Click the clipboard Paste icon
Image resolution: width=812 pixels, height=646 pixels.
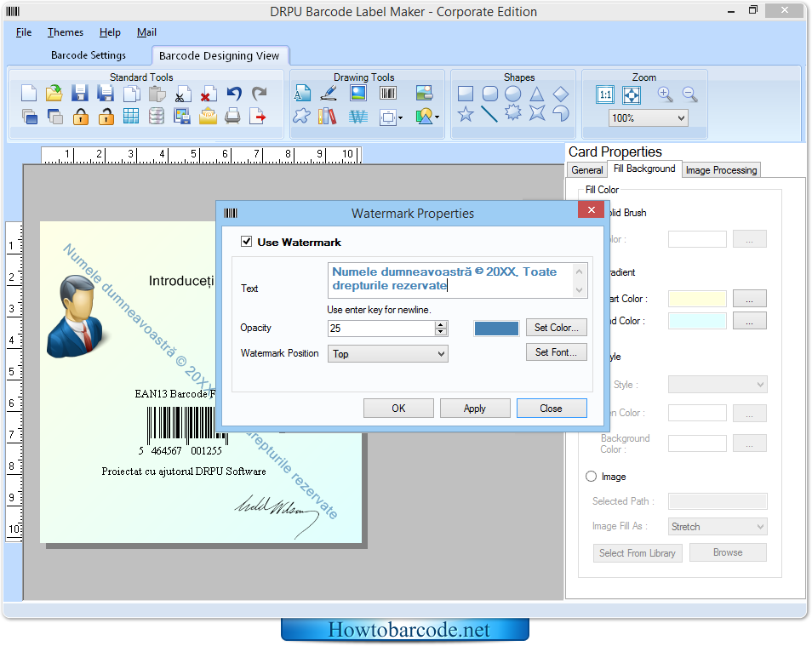pyautogui.click(x=157, y=94)
